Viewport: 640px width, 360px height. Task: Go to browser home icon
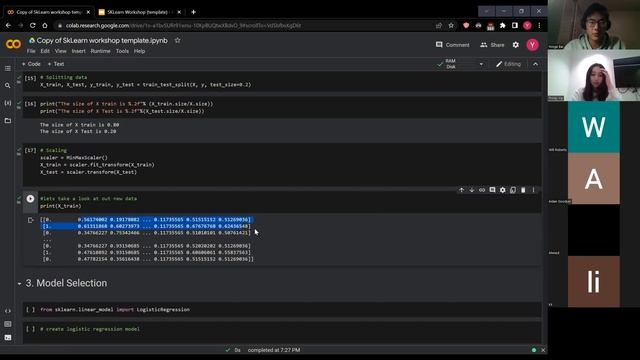[44, 25]
